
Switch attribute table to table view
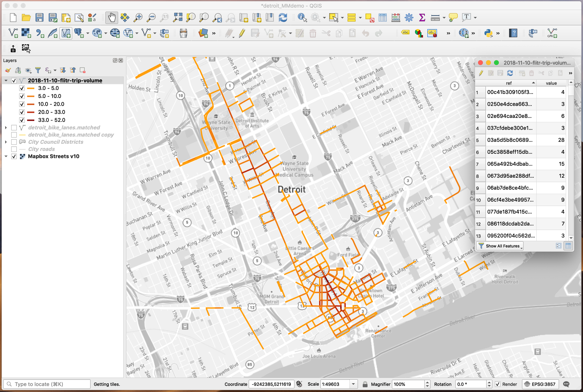[x=568, y=246]
